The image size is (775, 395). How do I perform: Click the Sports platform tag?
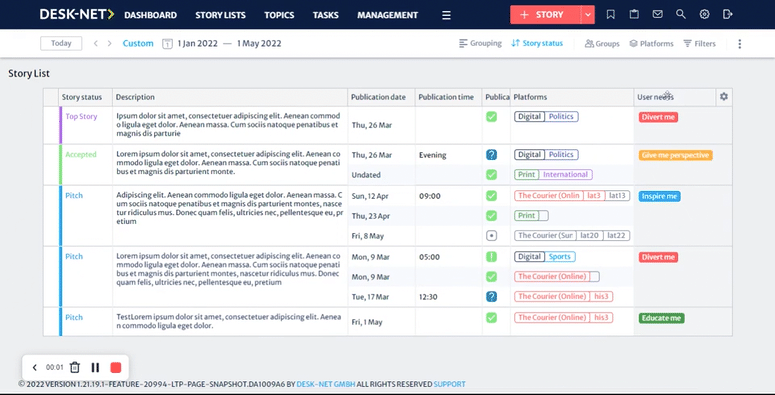(560, 257)
